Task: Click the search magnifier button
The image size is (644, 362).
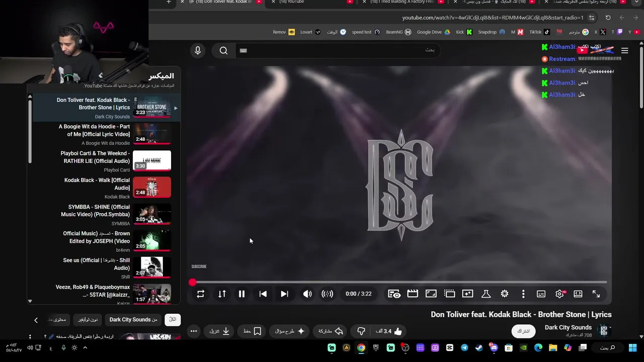Action: click(223, 50)
